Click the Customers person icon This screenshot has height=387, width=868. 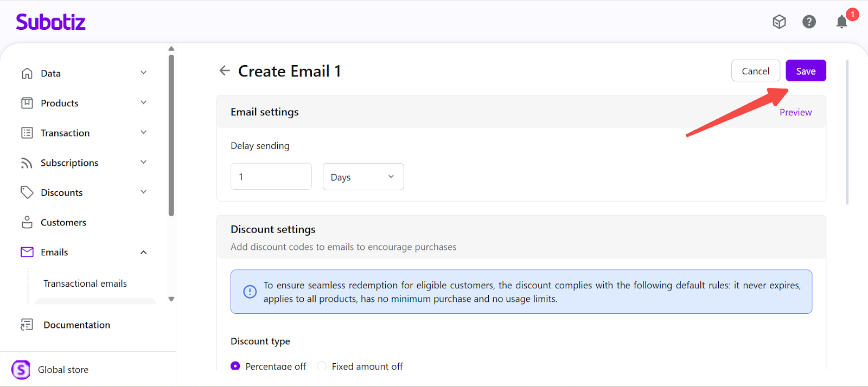point(27,222)
